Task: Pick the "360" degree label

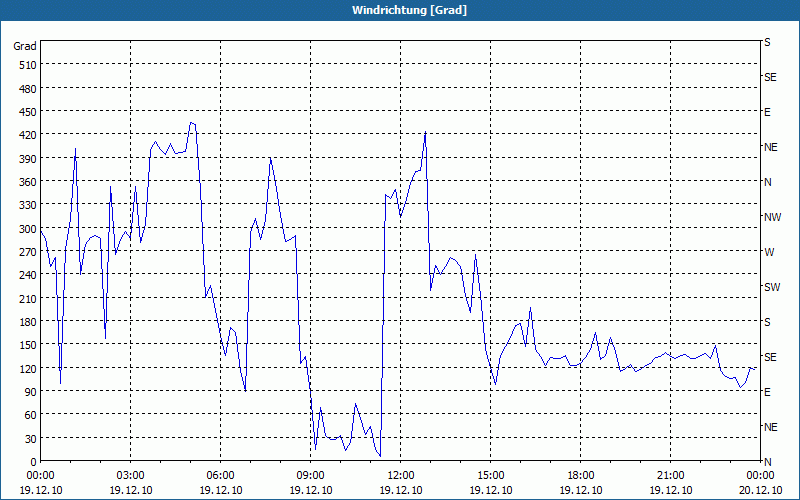Action: tap(28, 182)
